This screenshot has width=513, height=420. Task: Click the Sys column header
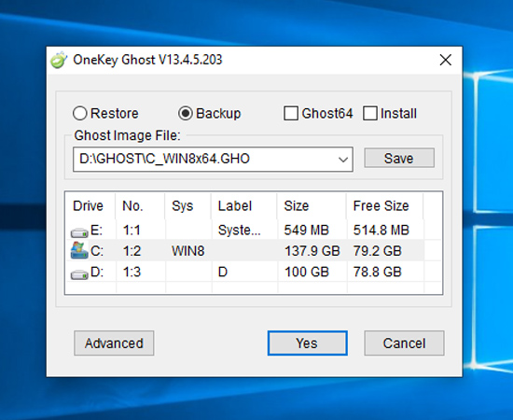click(x=188, y=206)
